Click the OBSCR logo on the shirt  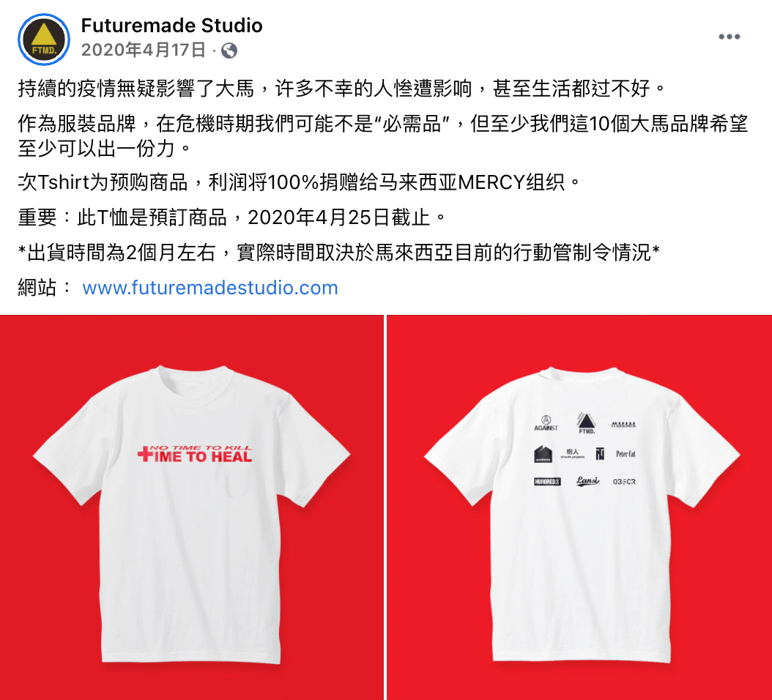[624, 482]
